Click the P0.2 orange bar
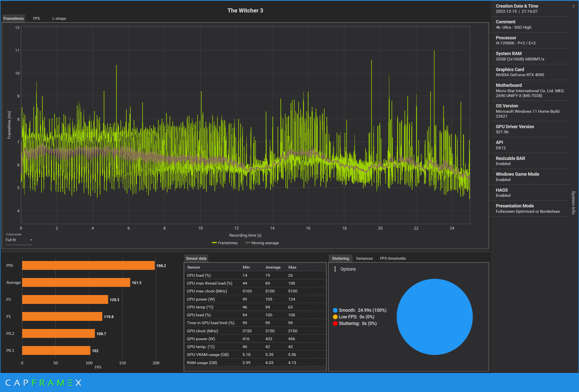This screenshot has width=579, height=392. [58, 334]
